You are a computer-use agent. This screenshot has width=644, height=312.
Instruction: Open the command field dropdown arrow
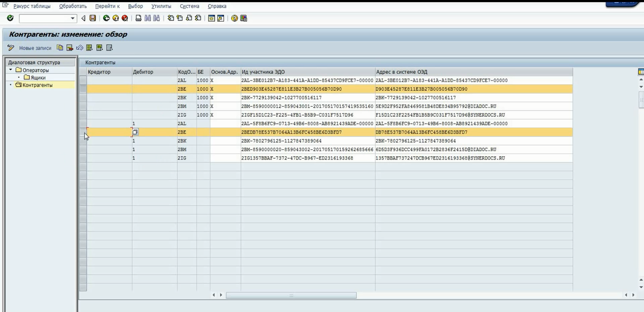(x=73, y=18)
